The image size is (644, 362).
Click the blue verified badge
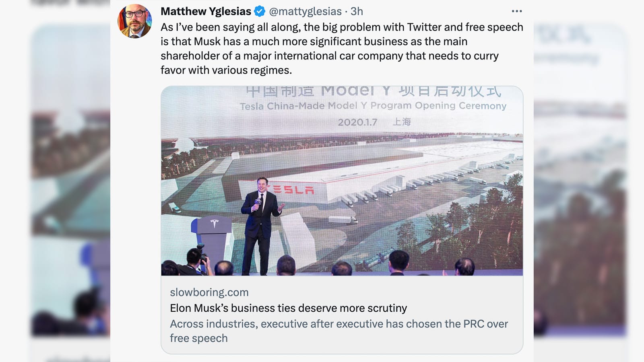[260, 11]
